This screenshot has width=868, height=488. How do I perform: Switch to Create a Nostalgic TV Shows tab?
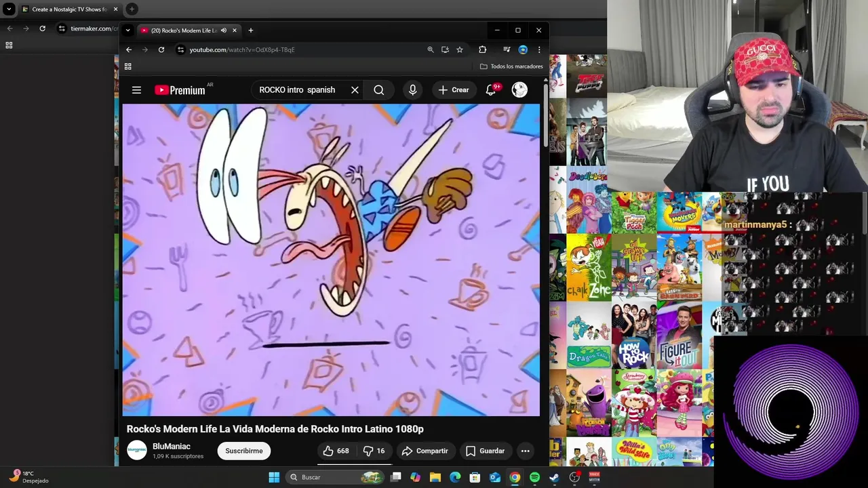tap(69, 9)
